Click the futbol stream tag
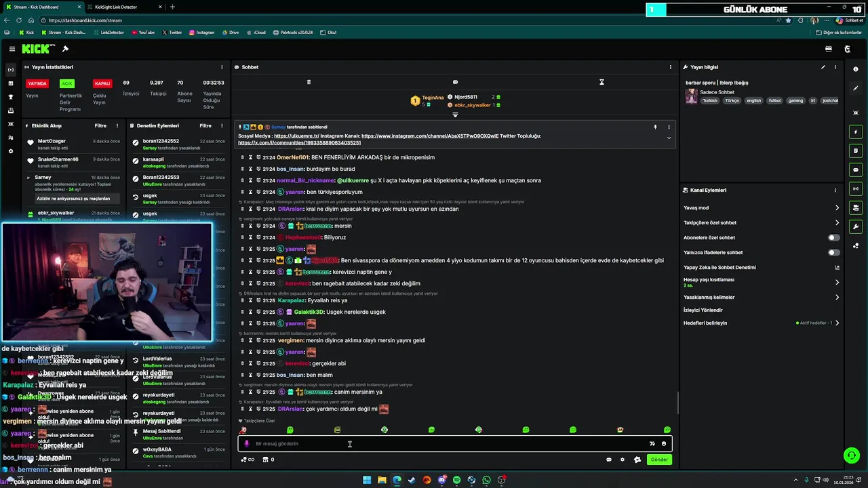 [774, 100]
